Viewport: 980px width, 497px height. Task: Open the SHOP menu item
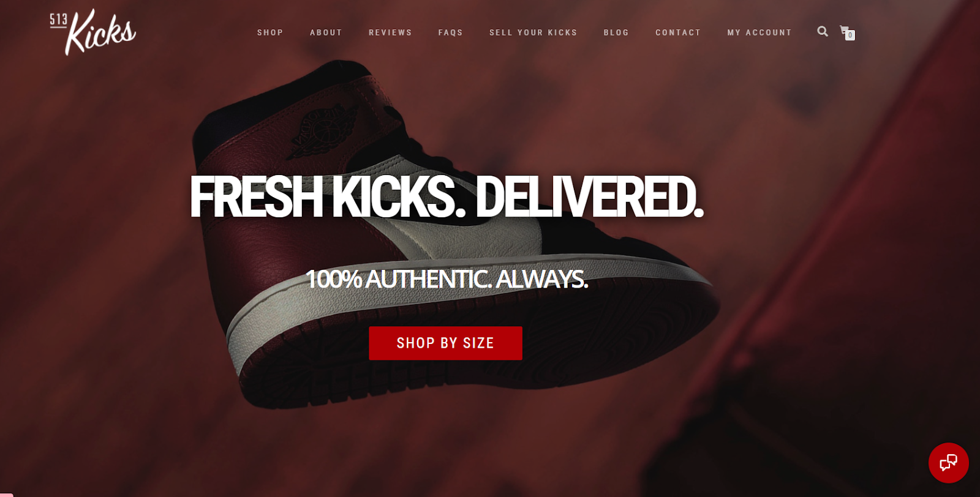click(x=270, y=32)
